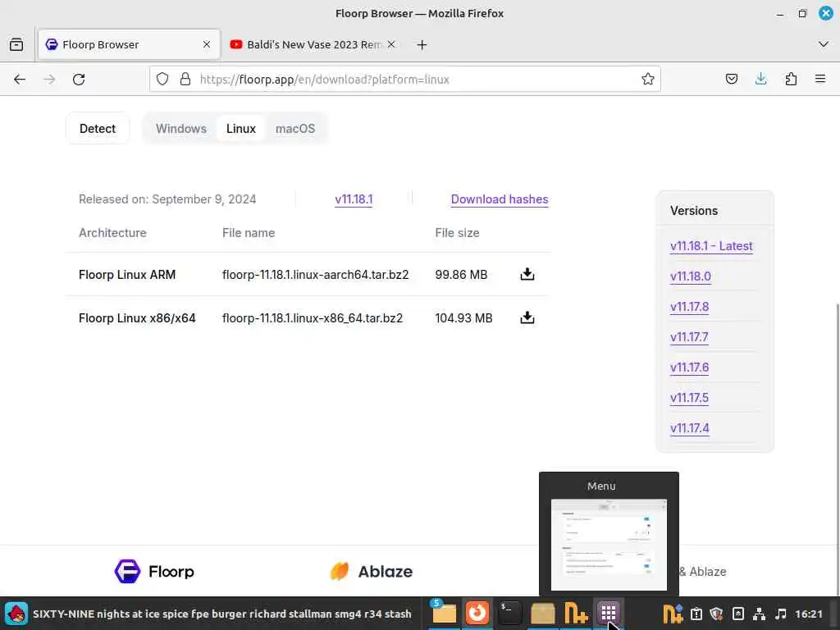Open the removable drives eject tray icon
Image resolution: width=840 pixels, height=630 pixels.
coord(737,614)
